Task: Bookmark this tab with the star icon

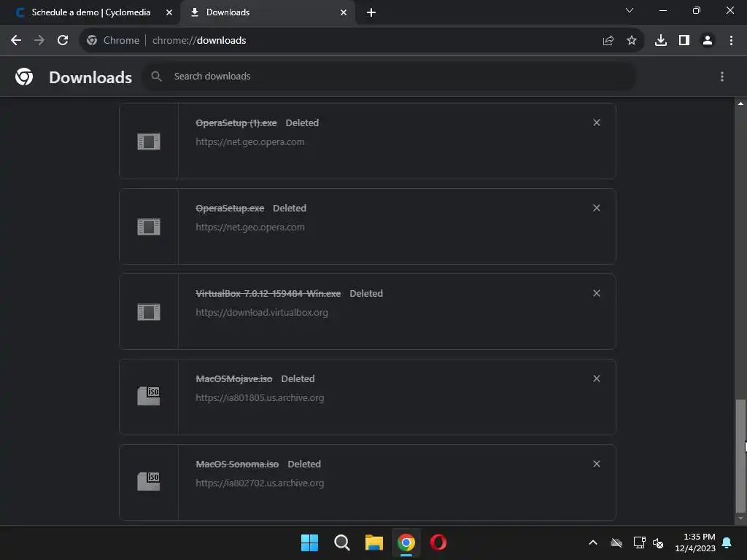Action: coord(632,41)
